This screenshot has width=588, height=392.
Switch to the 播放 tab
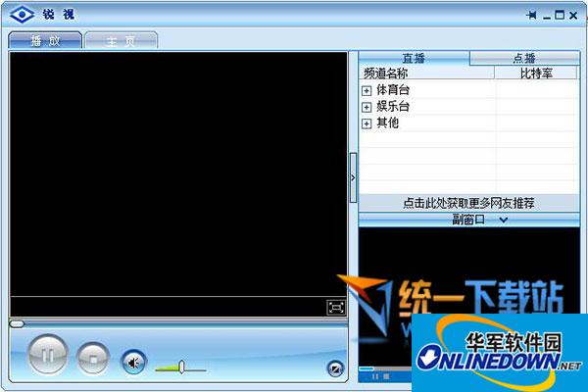pos(45,40)
